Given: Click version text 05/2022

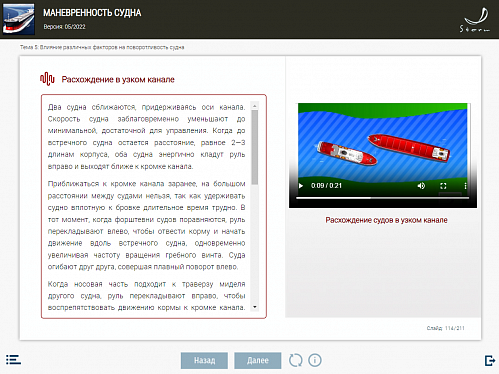Looking at the screenshot, I should click(x=64, y=27).
